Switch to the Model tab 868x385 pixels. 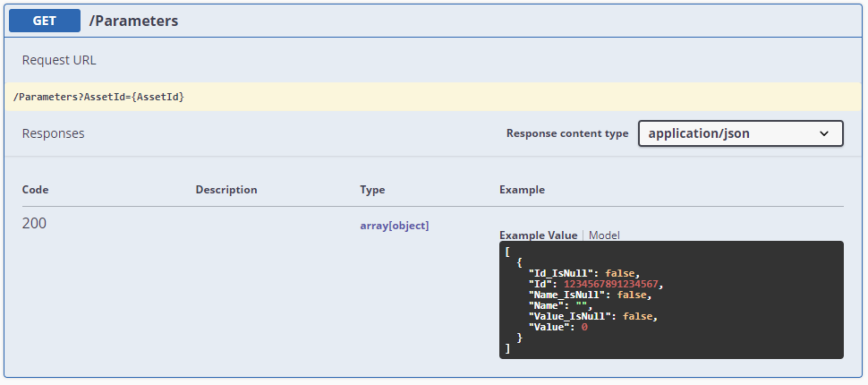tap(604, 235)
